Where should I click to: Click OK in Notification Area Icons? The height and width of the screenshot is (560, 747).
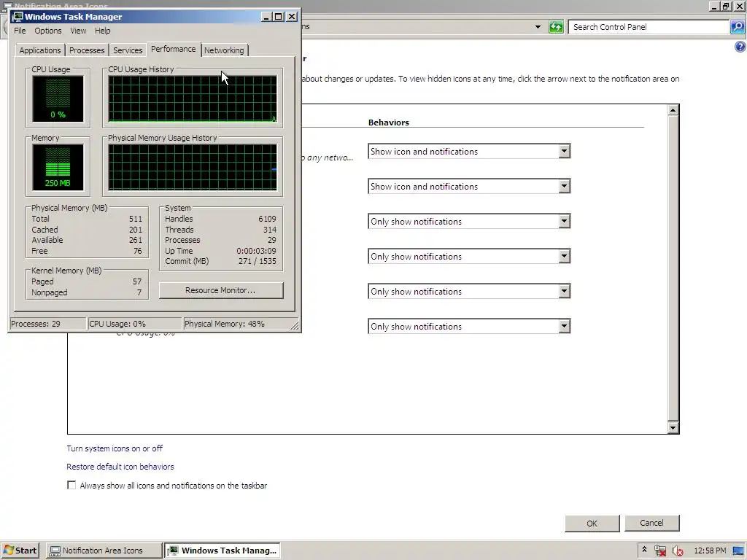click(x=592, y=524)
